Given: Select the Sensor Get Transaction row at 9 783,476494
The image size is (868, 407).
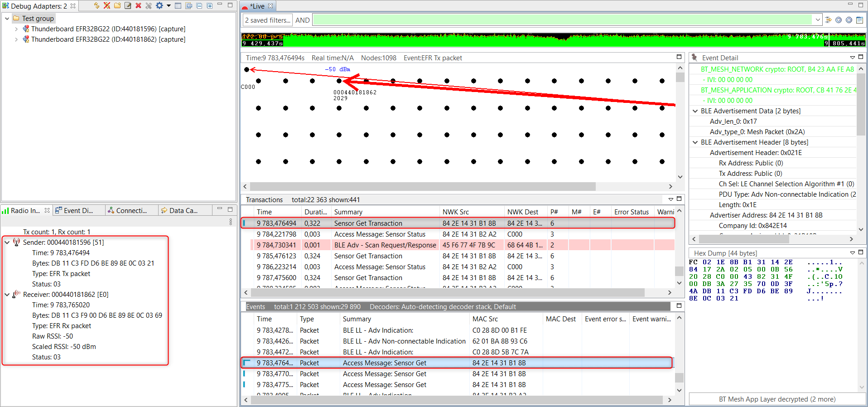Looking at the screenshot, I should point(458,223).
